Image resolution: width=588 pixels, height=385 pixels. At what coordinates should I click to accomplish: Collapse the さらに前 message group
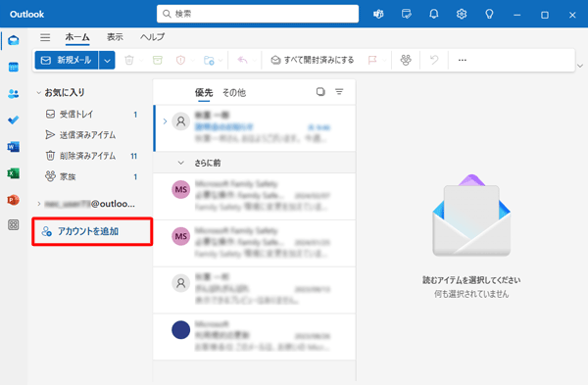coord(180,163)
